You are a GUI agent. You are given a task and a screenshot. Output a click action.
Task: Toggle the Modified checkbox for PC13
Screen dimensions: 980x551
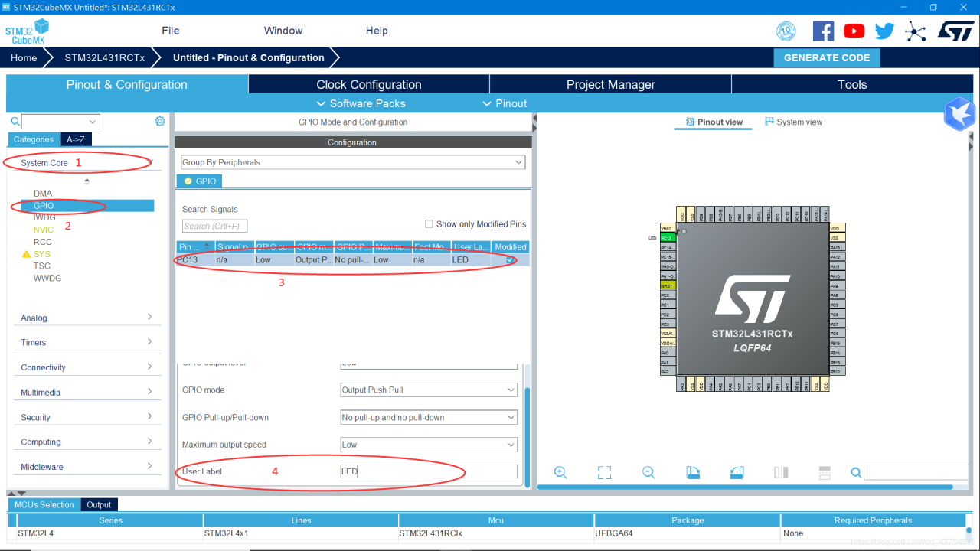tap(511, 260)
